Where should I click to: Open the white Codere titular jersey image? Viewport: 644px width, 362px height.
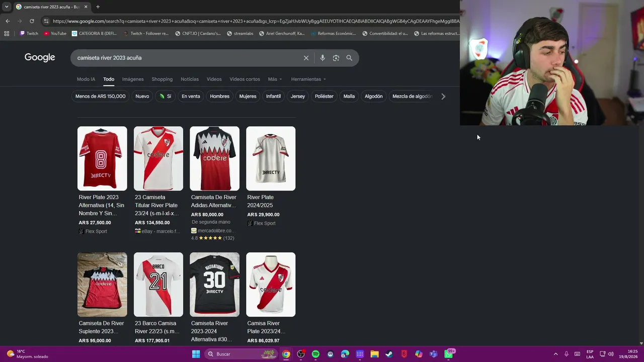click(x=158, y=158)
